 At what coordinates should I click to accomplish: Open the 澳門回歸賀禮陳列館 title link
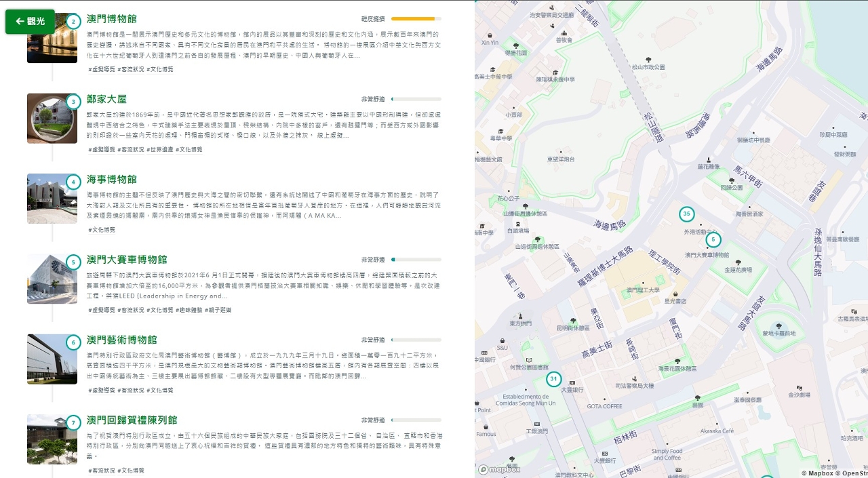pos(132,420)
